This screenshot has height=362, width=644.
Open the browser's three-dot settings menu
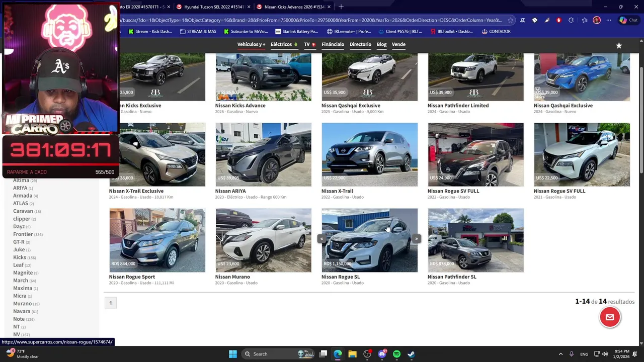609,20
